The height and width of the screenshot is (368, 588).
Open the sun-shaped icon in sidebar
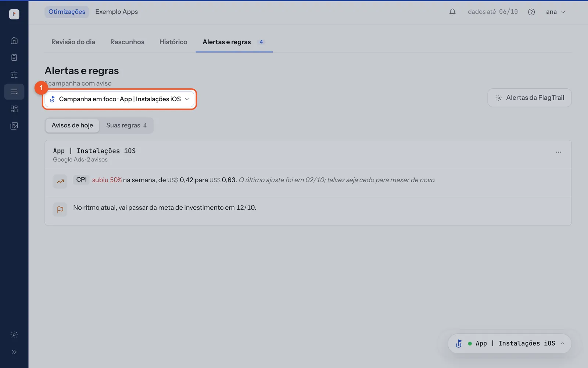[x=14, y=335]
